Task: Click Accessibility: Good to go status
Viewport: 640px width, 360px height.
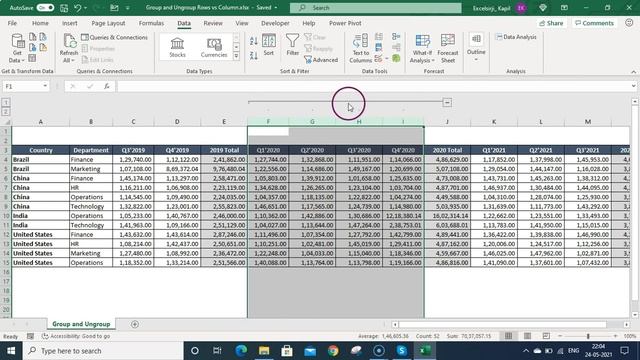Action: (x=76, y=336)
